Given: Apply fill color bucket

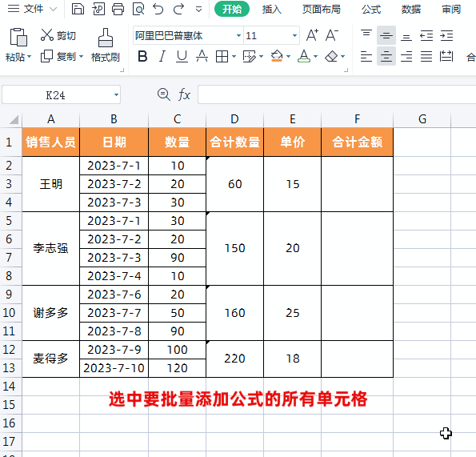Looking at the screenshot, I should pyautogui.click(x=277, y=56).
